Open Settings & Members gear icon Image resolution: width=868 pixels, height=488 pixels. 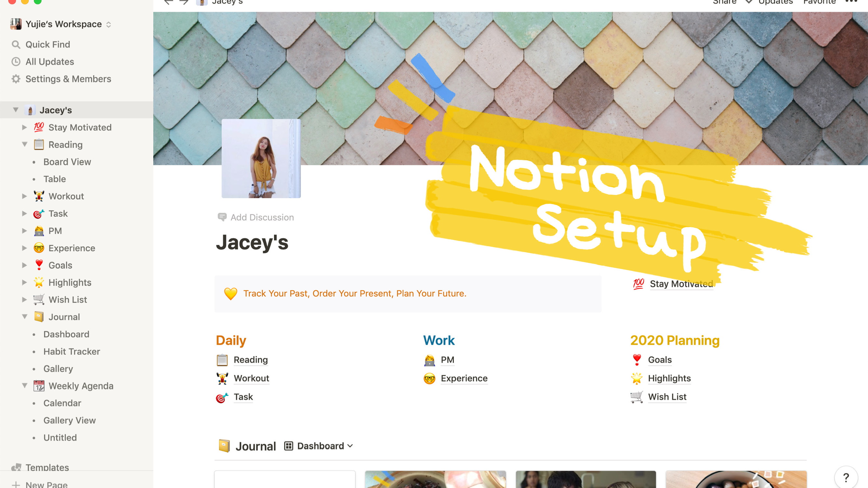click(x=16, y=79)
